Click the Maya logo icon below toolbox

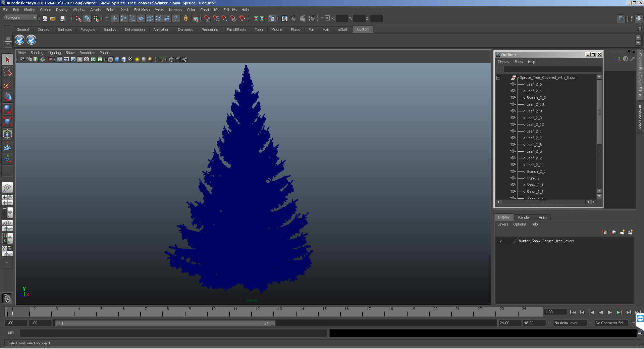(7, 298)
